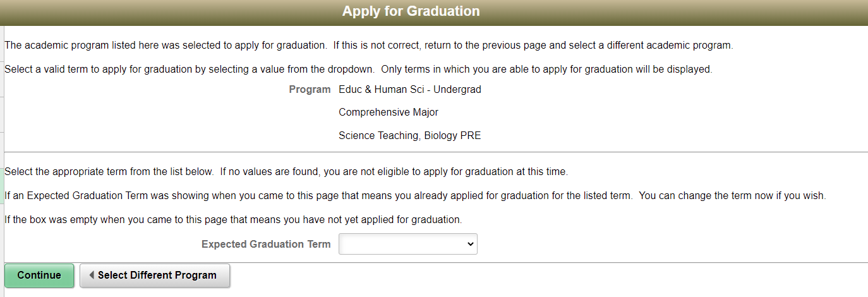The height and width of the screenshot is (297, 868).
Task: Click the 'If an Expected Graduation Term was showing' paragraph
Action: coord(414,196)
